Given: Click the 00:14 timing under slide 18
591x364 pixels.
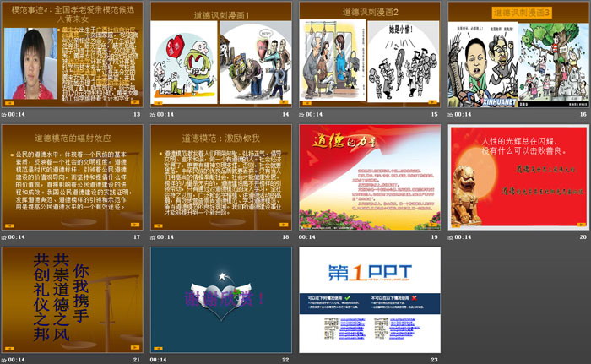Looking at the screenshot, I should [x=165, y=237].
